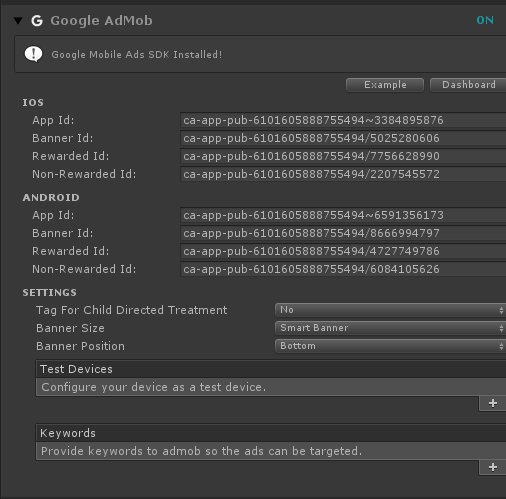The width and height of the screenshot is (506, 499).
Task: Click the Test Devices list header
Action: click(271, 369)
